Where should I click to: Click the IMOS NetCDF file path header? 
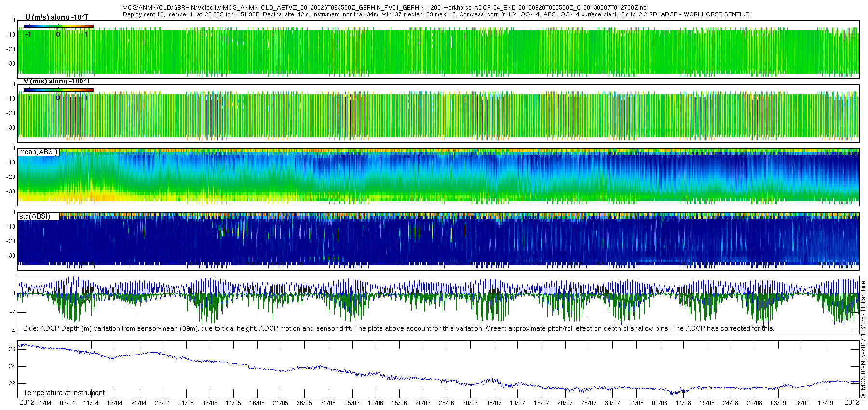click(x=383, y=8)
